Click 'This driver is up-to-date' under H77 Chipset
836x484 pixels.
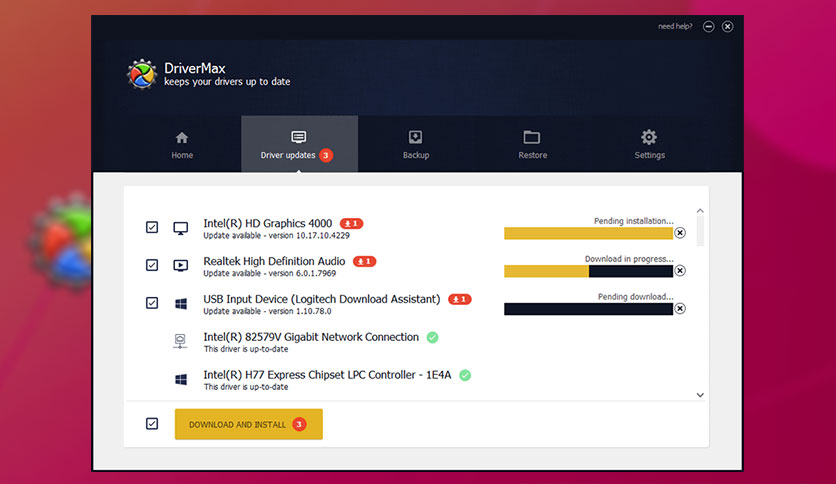[246, 387]
